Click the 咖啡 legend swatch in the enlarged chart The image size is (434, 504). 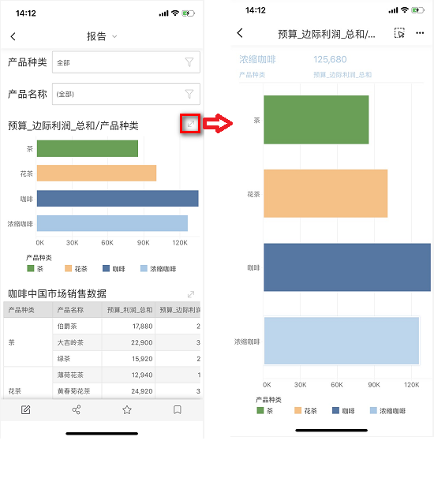(x=335, y=410)
